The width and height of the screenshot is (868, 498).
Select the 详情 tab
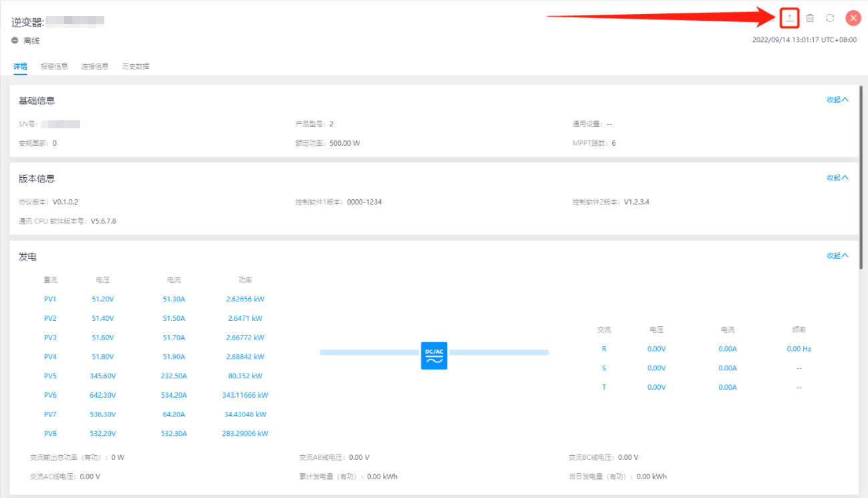click(21, 66)
